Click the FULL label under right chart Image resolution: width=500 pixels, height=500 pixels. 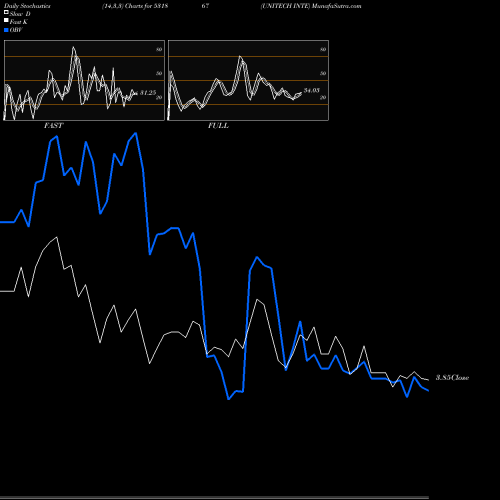point(218,126)
